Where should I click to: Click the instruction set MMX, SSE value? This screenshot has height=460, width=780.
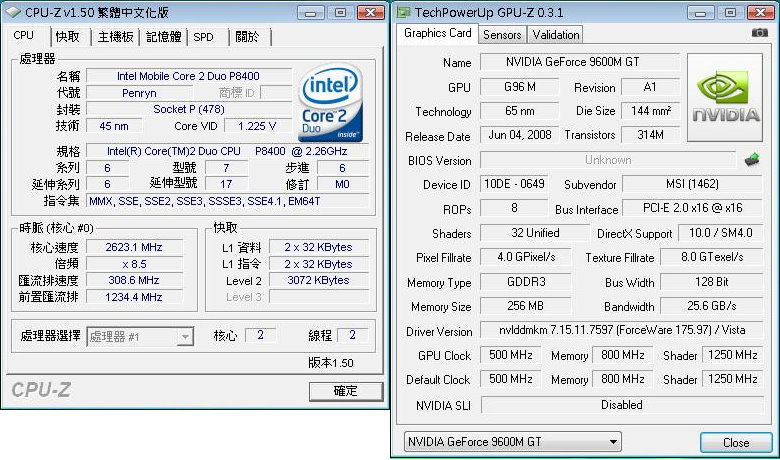[x=227, y=201]
